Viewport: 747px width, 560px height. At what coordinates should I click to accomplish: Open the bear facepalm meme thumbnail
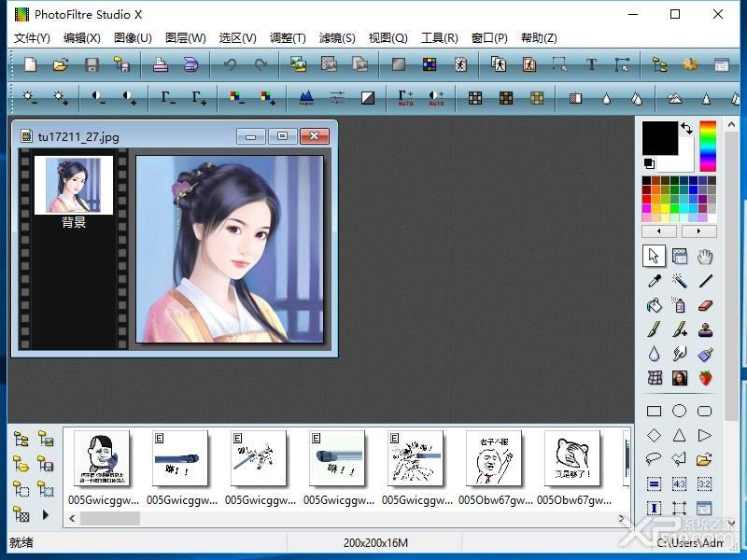tap(572, 458)
